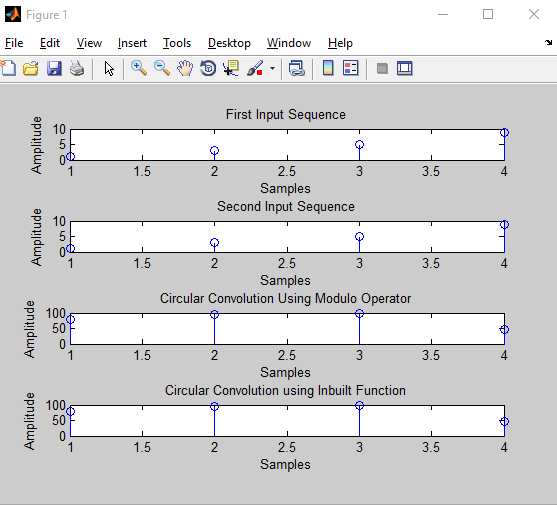The height and width of the screenshot is (505, 557).
Task: Select the Brush data tool icon
Action: tap(255, 68)
